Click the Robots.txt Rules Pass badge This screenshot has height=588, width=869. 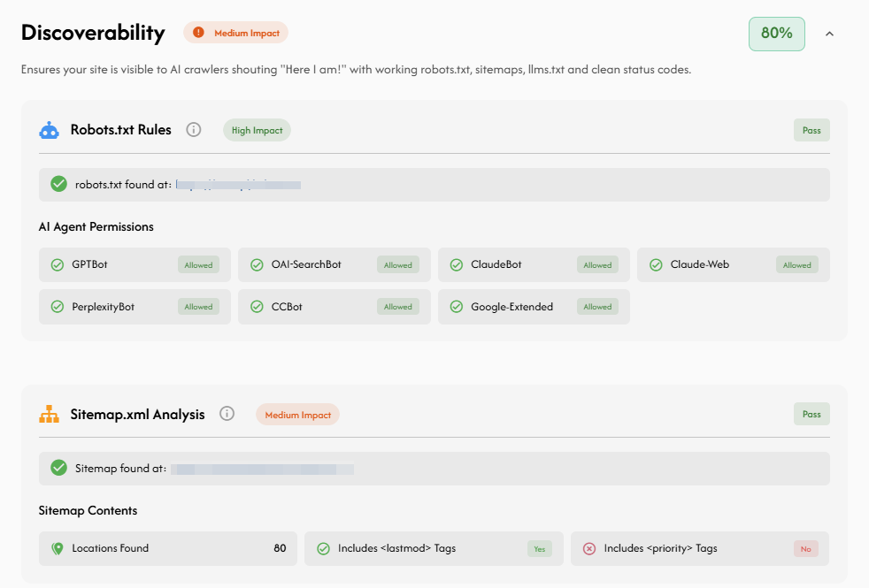click(x=811, y=130)
